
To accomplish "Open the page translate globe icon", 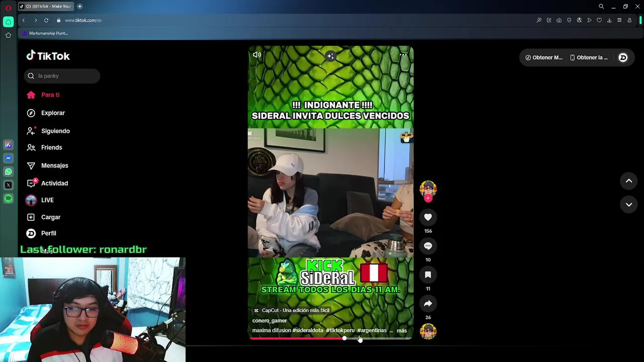I will click(x=579, y=20).
